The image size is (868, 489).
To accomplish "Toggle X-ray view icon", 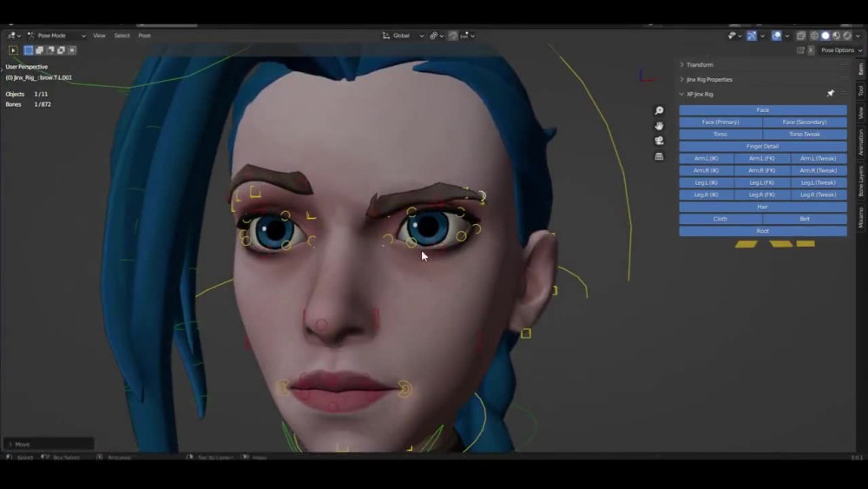I will pos(801,36).
